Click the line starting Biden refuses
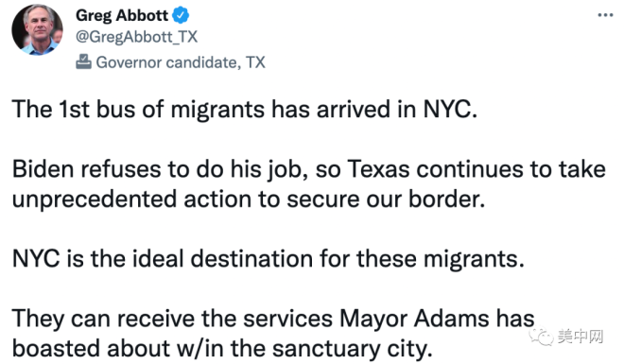 click(x=309, y=169)
